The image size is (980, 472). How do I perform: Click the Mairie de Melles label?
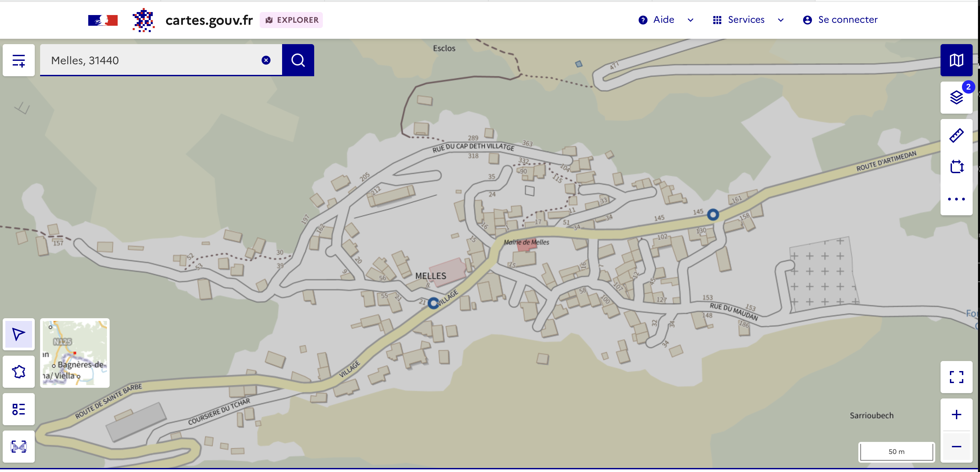526,242
